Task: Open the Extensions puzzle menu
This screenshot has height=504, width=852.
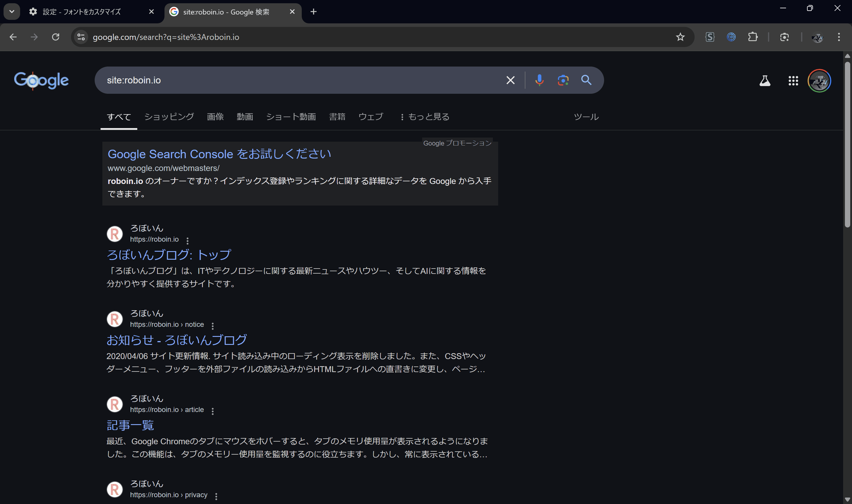Action: 753,37
